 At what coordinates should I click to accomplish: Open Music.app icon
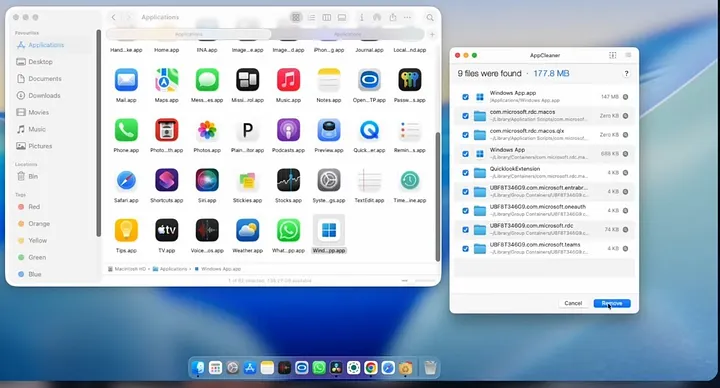(288, 80)
